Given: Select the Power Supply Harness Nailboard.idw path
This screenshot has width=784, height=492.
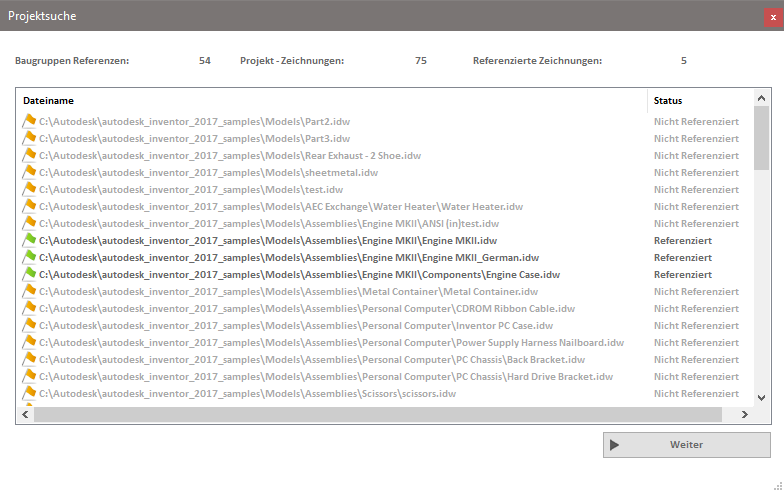Looking at the screenshot, I should (332, 342).
